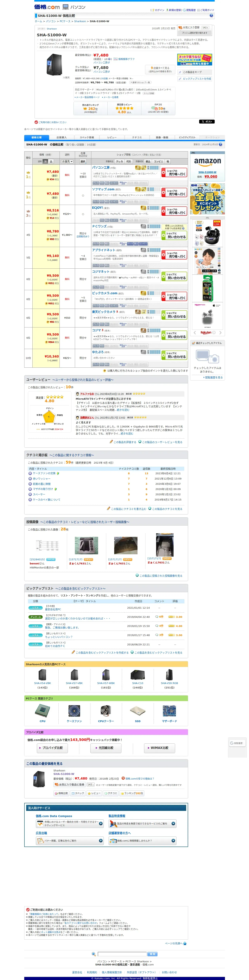The height and width of the screenshot is (980, 249).
Task: Click the bottom search text field
Action: coord(122,954)
